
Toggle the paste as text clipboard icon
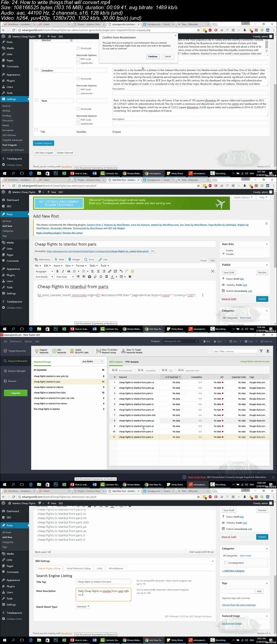90,277
